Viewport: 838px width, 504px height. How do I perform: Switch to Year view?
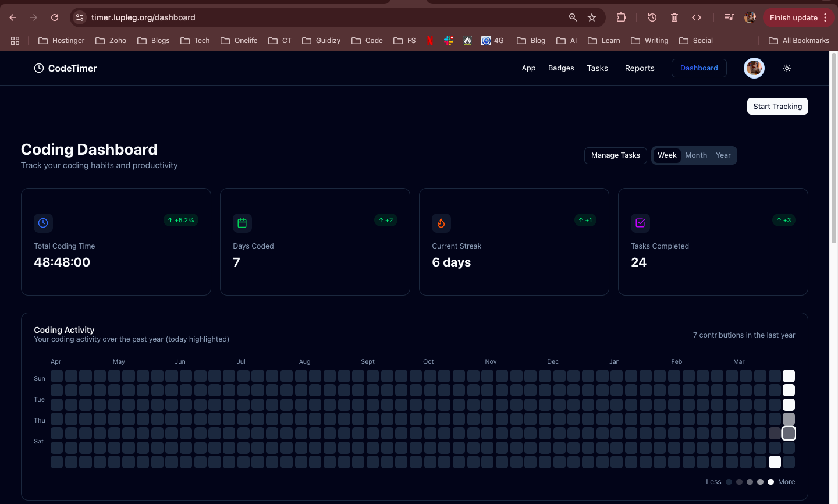[723, 155]
